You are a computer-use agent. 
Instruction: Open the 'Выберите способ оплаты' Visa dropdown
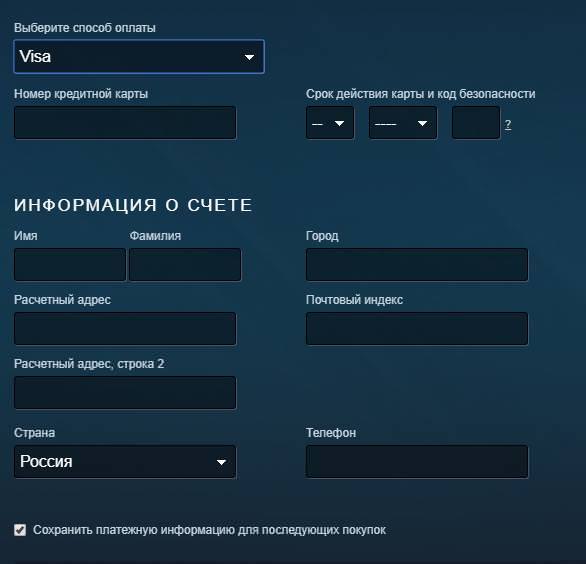point(139,56)
